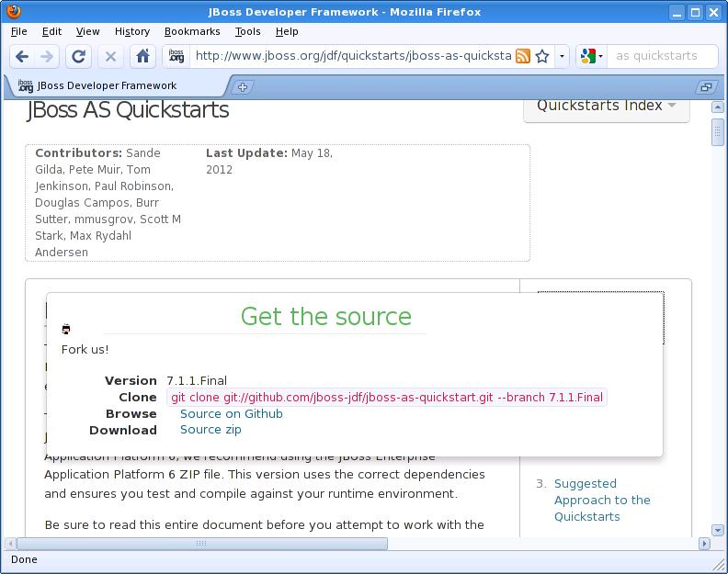Open the Help menu
Viewport: 728px width, 574px height.
[287, 31]
